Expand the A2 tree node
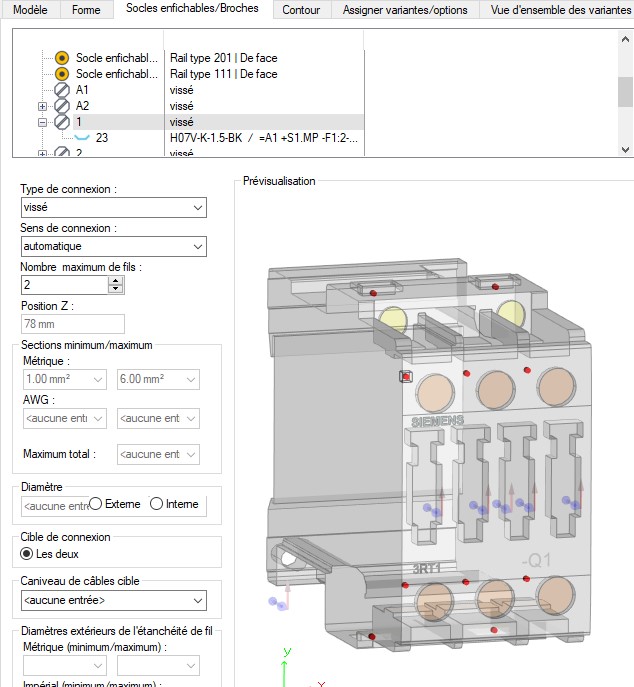Image resolution: width=634 pixels, height=687 pixels. (42, 106)
